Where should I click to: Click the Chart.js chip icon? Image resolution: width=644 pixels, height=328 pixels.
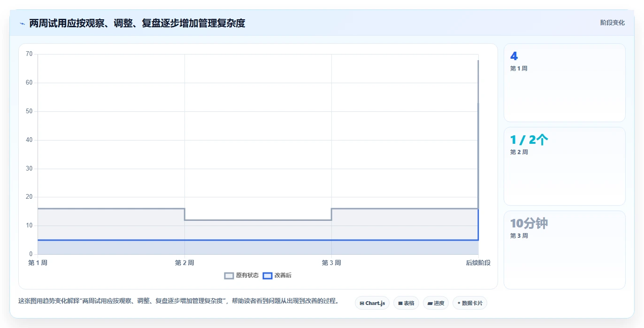362,304
